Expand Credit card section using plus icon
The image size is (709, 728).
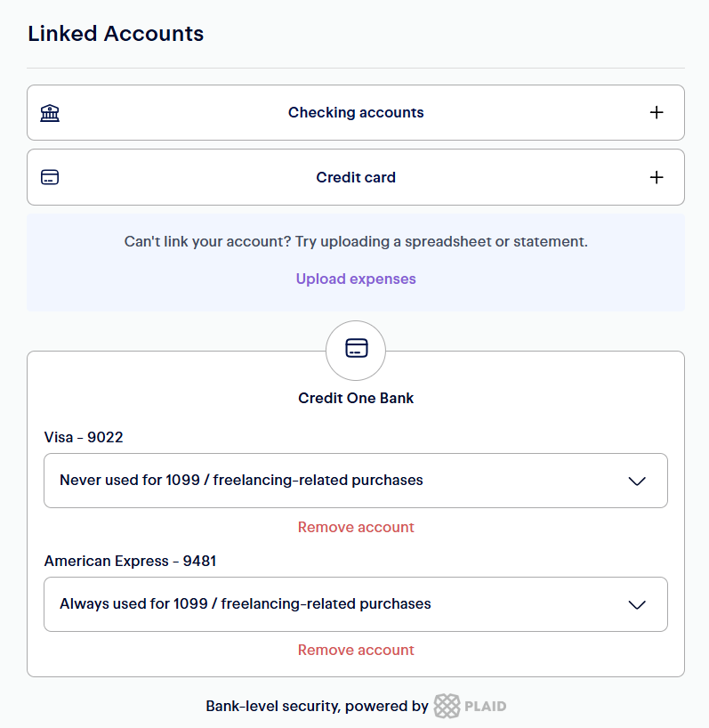pos(657,177)
